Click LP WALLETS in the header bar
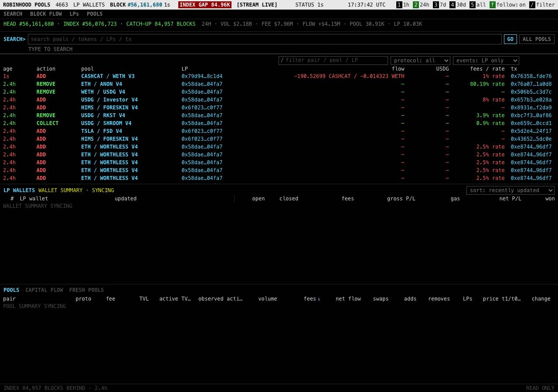The width and height of the screenshot is (558, 392). [89, 5]
